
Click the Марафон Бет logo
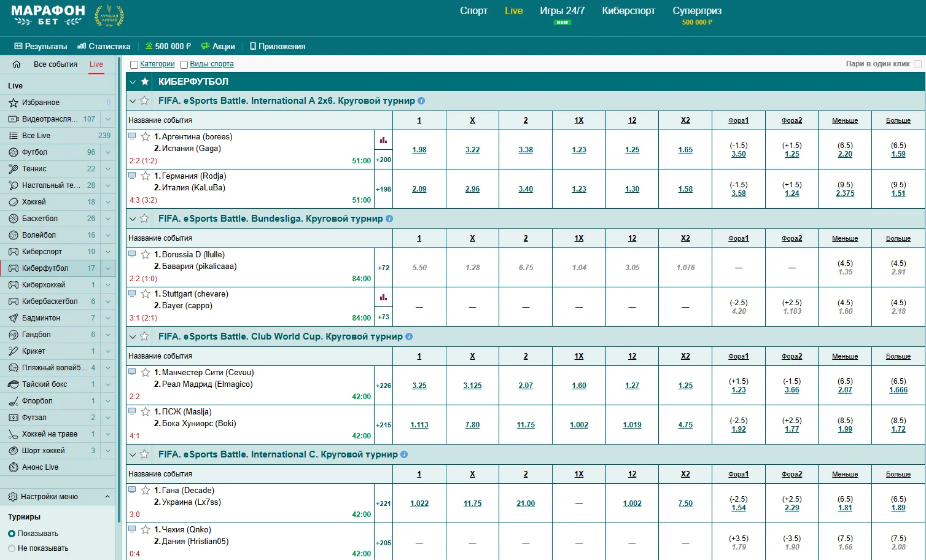48,15
